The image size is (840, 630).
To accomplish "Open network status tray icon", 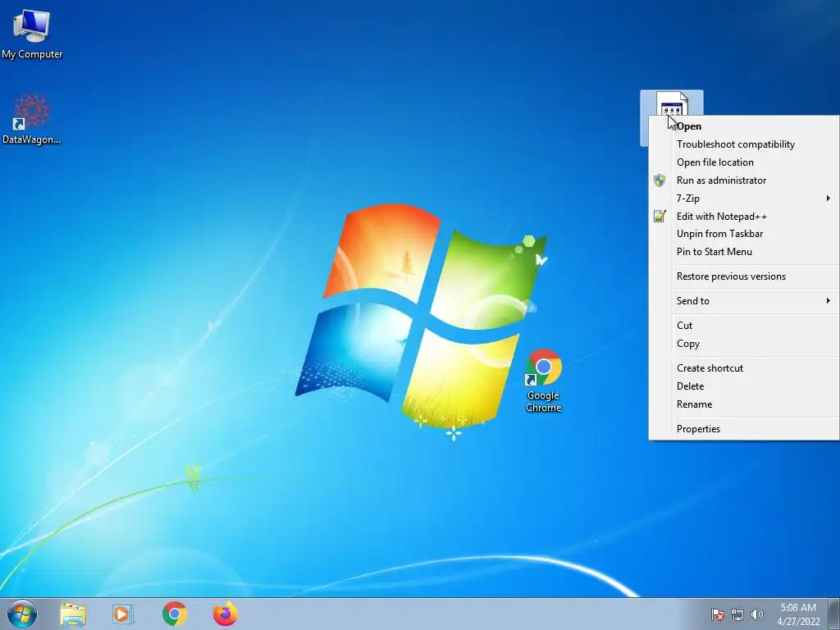I will pyautogui.click(x=737, y=614).
